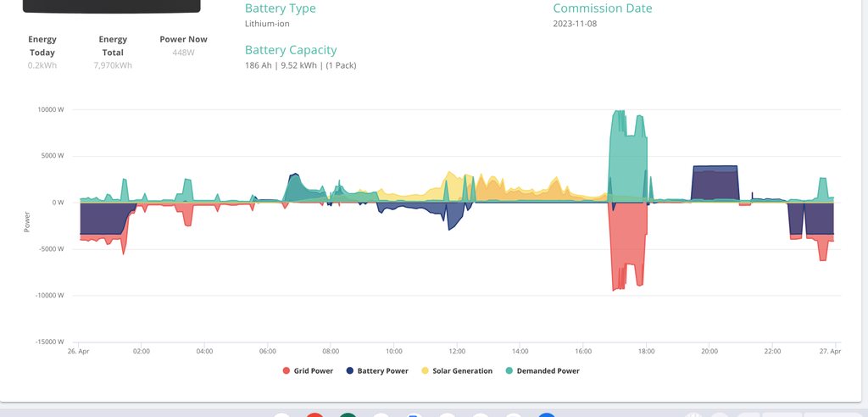Click the navy battery block near 20:00
This screenshot has height=417, width=868.
point(715,182)
